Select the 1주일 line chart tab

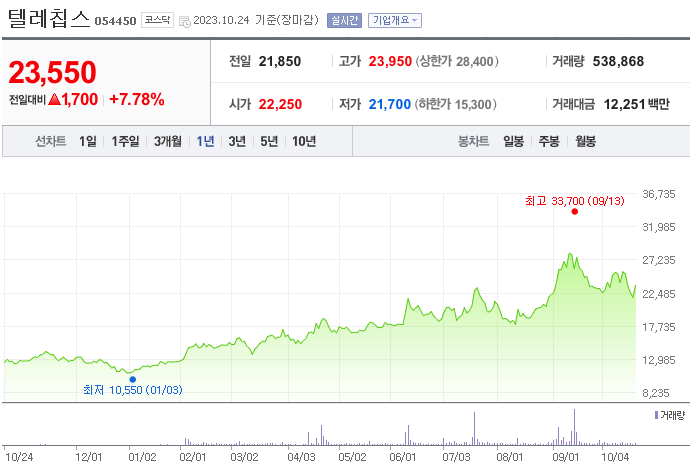[125, 141]
